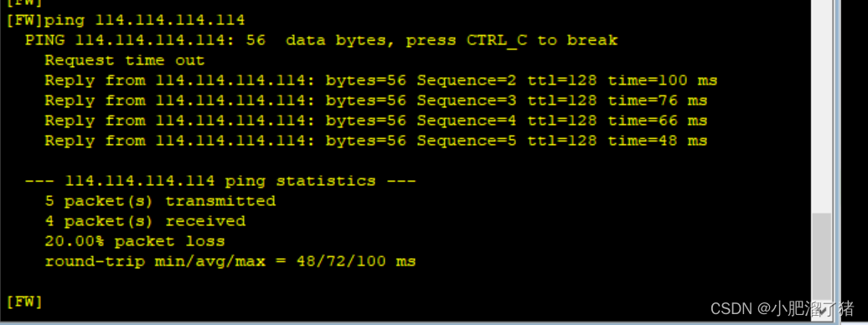Click the vertical scrollbar thumb
This screenshot has width=868, height=325.
(822, 256)
